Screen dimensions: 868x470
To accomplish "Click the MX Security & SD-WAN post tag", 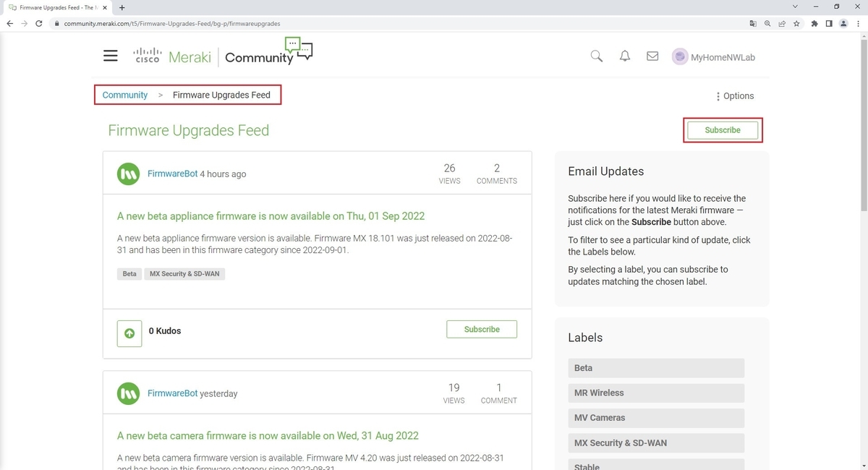I will (x=184, y=274).
